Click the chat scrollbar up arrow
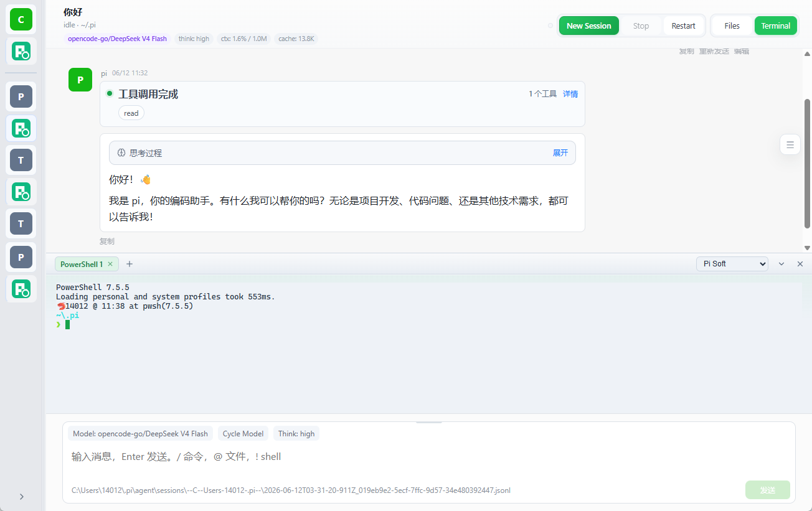 (x=808, y=54)
